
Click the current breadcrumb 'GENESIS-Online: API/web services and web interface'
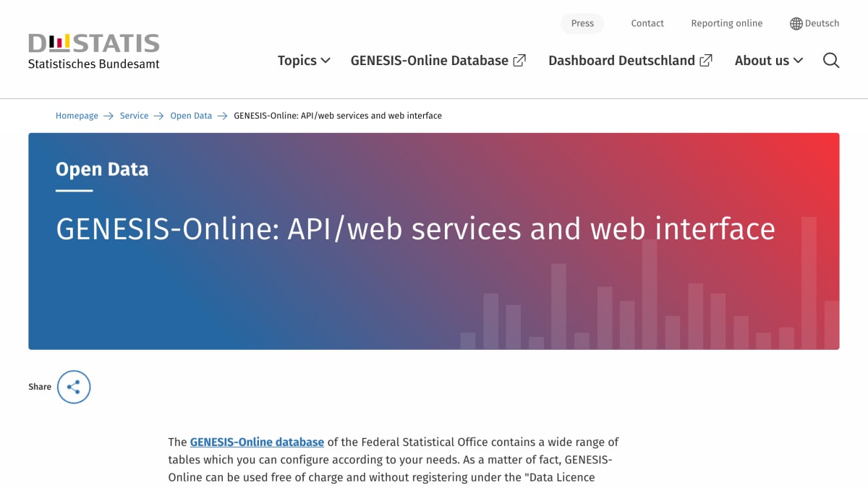coord(338,116)
